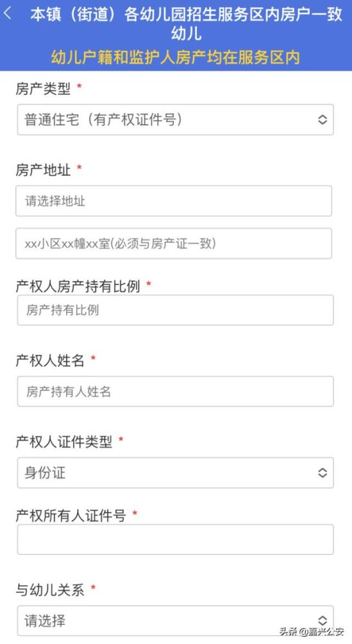The height and width of the screenshot is (644, 352).
Task: Click the arrows icon beside 普通住宅 option
Action: [x=323, y=119]
